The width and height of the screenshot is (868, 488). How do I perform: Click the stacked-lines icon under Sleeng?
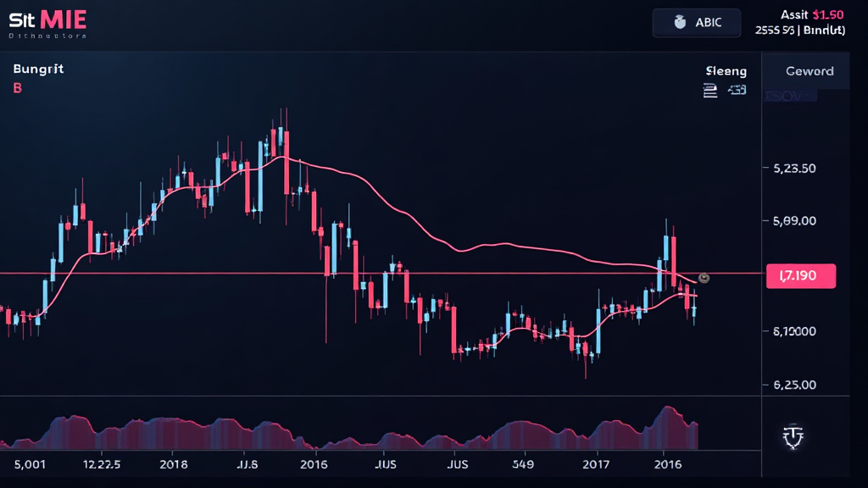710,91
